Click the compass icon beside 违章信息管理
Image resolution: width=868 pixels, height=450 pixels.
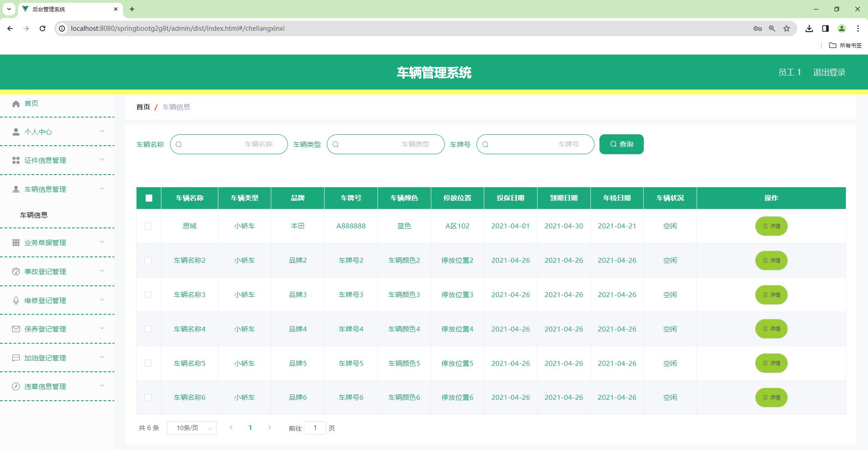[x=16, y=386]
